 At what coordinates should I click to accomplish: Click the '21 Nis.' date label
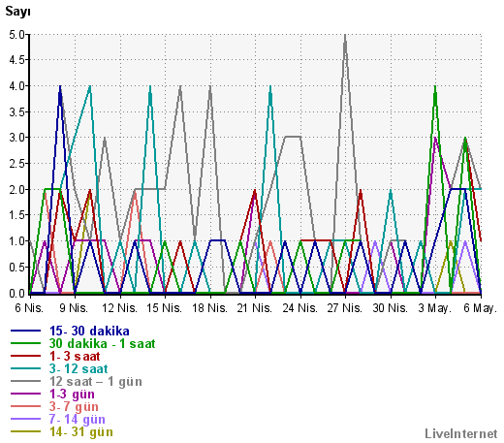(255, 308)
